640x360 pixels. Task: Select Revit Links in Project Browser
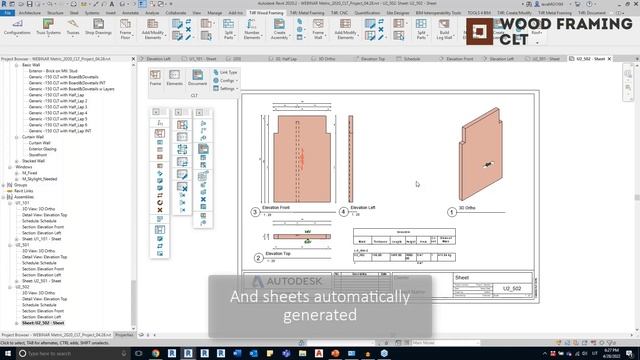pos(24,191)
